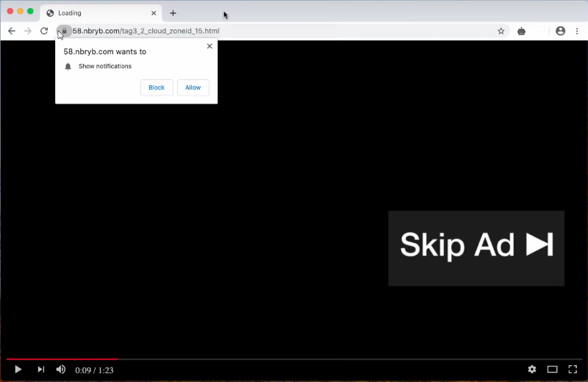
Task: Block notifications from 58.nbryb.com
Action: 157,87
